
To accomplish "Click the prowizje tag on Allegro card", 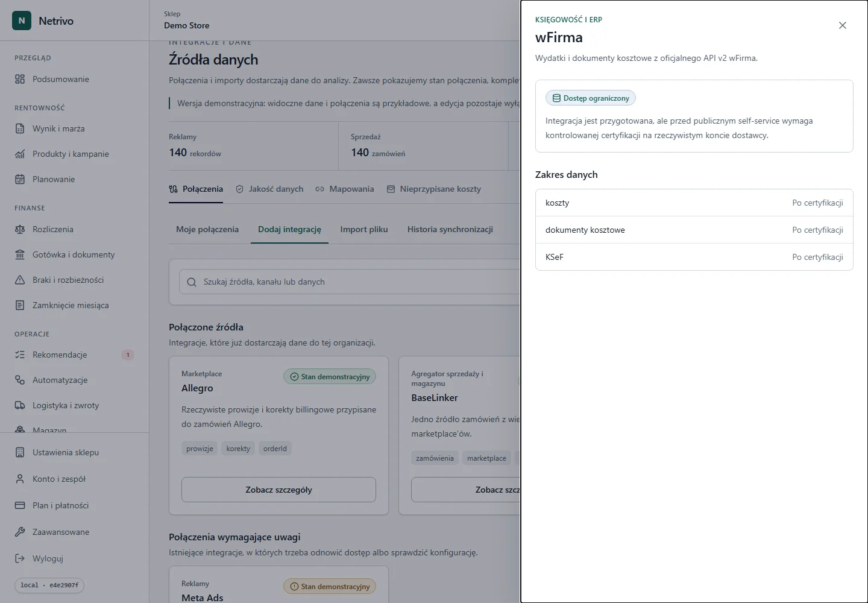I will [x=200, y=449].
